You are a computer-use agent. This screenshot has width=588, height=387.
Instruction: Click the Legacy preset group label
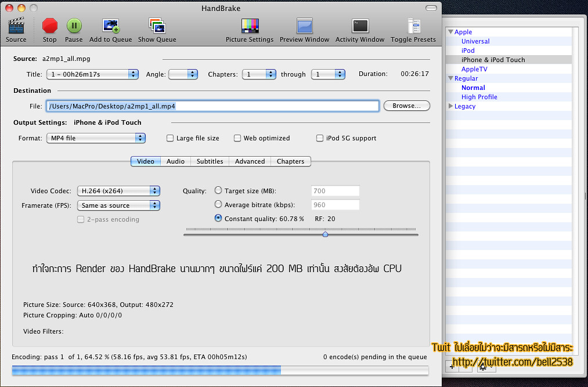(x=464, y=107)
